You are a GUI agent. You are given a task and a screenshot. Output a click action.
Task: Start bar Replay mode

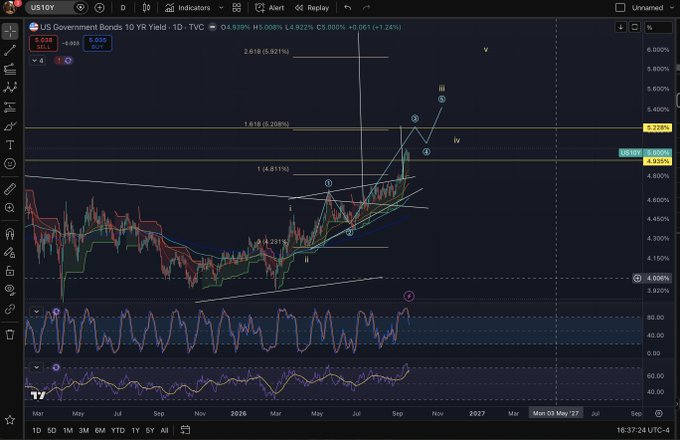[x=311, y=8]
